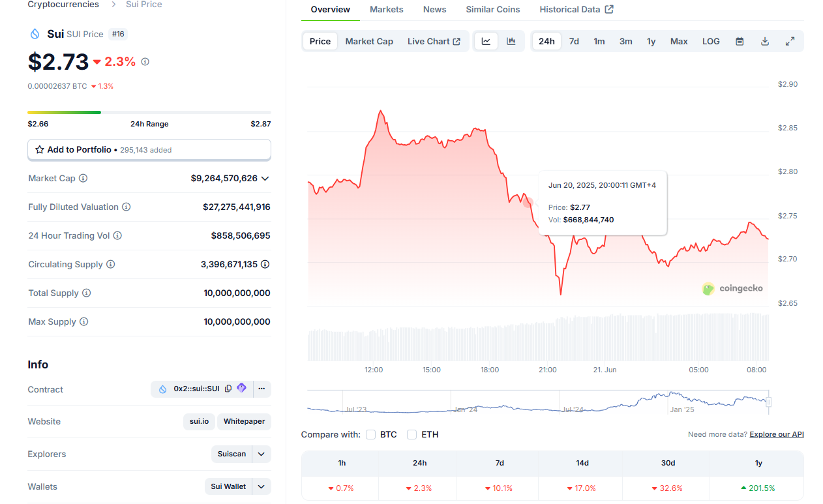Follow the Cryptocurrencies breadcrumb link
Image resolution: width=823 pixels, height=504 pixels.
click(63, 5)
